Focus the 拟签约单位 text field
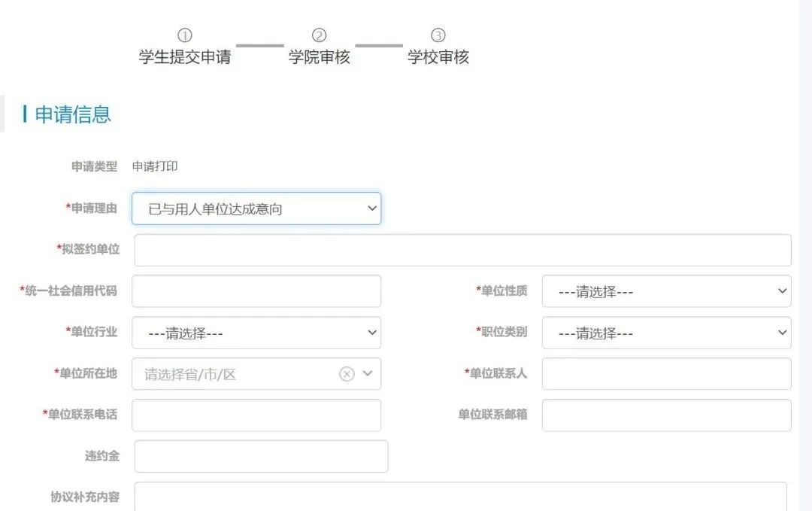Viewport: 812px width, 511px height. 462,250
